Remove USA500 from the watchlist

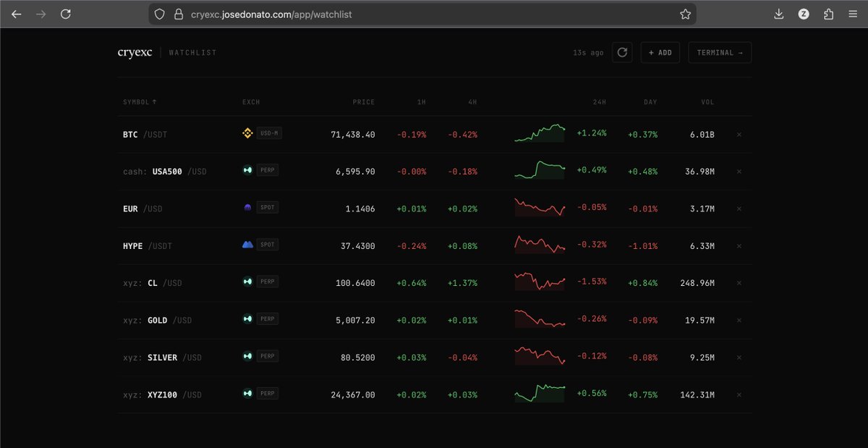click(739, 172)
